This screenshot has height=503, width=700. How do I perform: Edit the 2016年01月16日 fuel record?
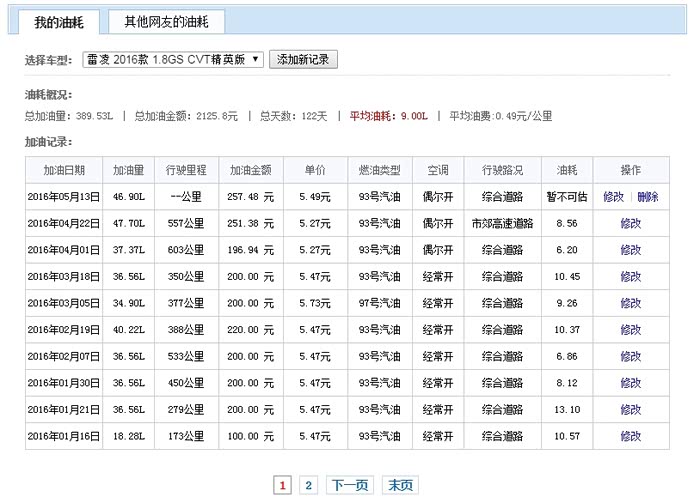pyautogui.click(x=630, y=436)
